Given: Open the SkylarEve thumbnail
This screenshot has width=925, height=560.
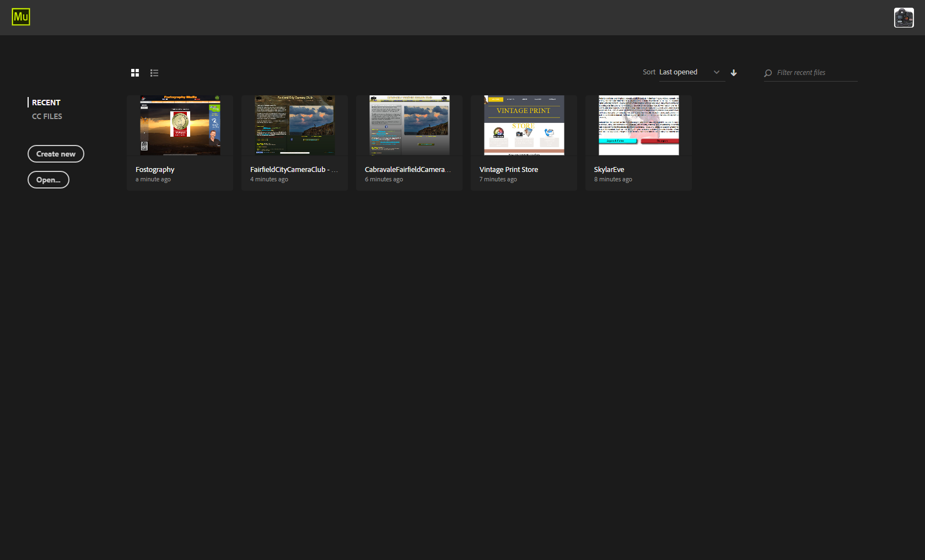Looking at the screenshot, I should click(x=639, y=125).
